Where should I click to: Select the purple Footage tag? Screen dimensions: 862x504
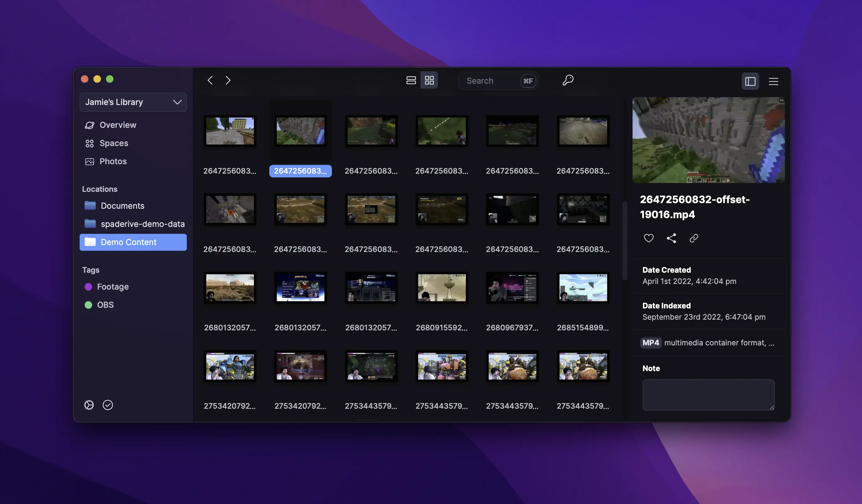112,286
